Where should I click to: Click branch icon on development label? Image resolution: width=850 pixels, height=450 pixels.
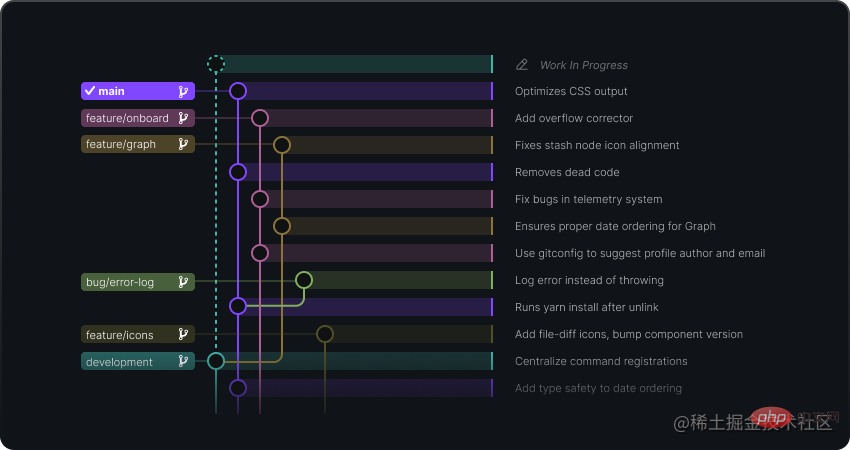click(x=183, y=362)
